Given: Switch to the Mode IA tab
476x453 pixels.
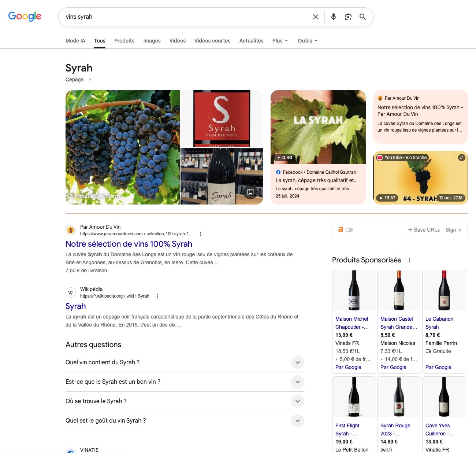Looking at the screenshot, I should click(75, 41).
